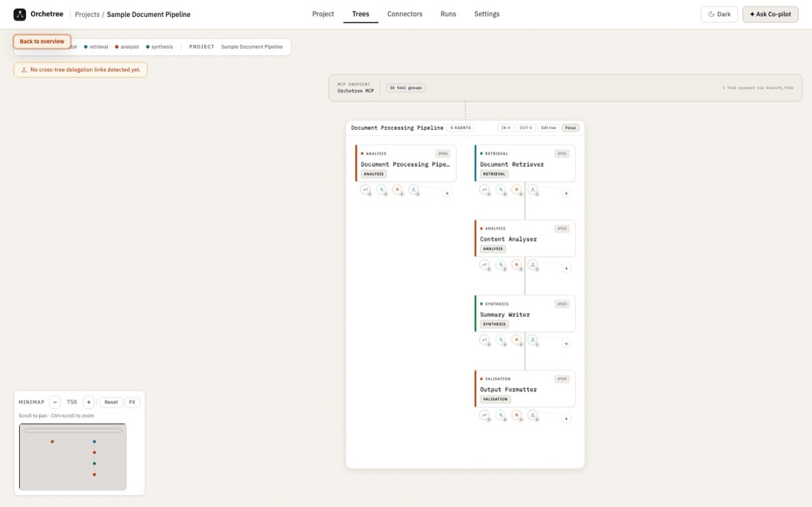
Task: Click the 16 tool groups badge
Action: pos(405,88)
